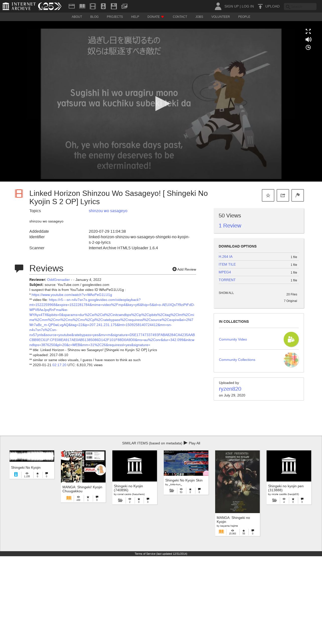Open the HELP menu item
Viewport: 322px width, 644px height.
coord(135,17)
